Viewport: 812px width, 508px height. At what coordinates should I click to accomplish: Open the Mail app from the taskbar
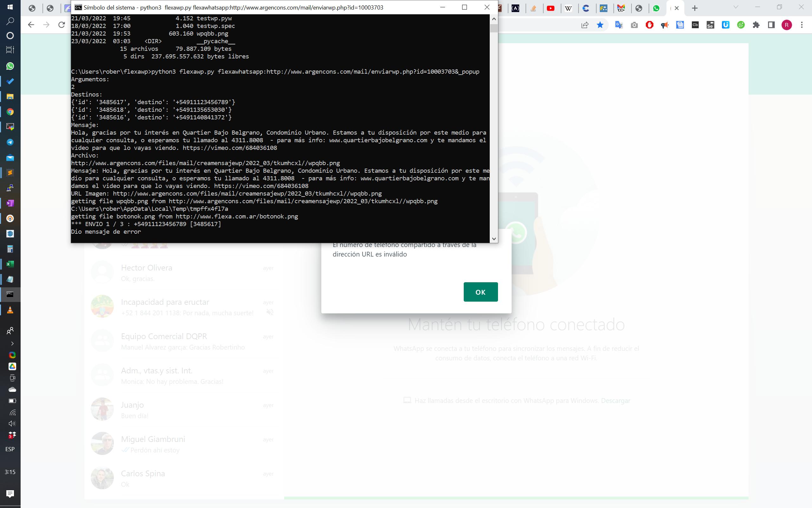(10, 157)
